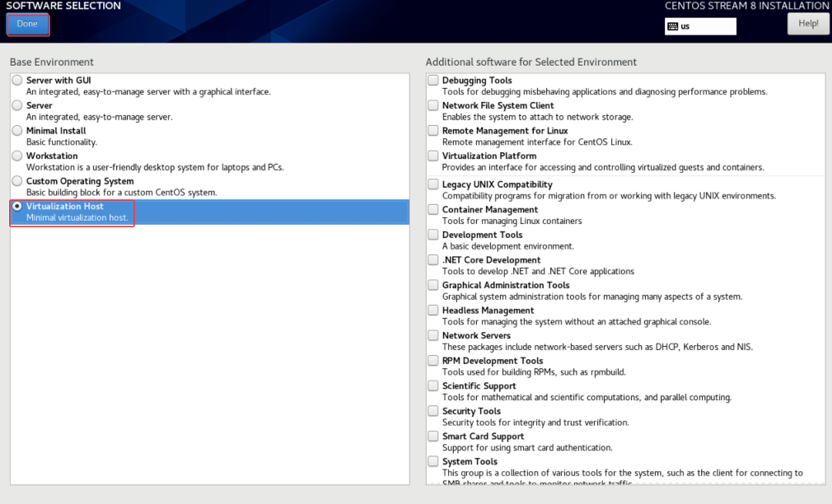The width and height of the screenshot is (832, 504).
Task: Open the Help! button
Action: click(807, 24)
